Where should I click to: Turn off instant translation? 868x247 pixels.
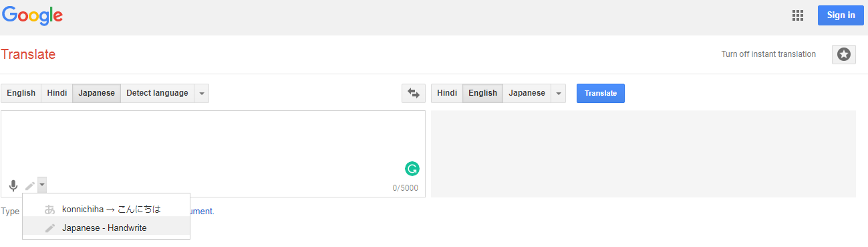coord(768,54)
